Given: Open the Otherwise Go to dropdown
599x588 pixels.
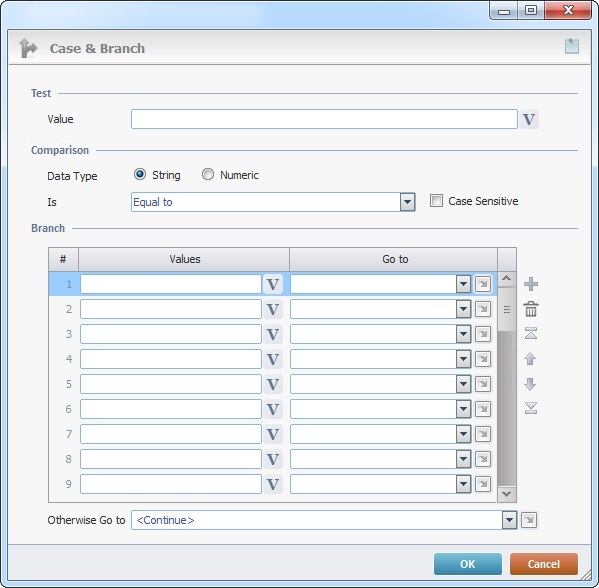Looking at the screenshot, I should (324, 520).
